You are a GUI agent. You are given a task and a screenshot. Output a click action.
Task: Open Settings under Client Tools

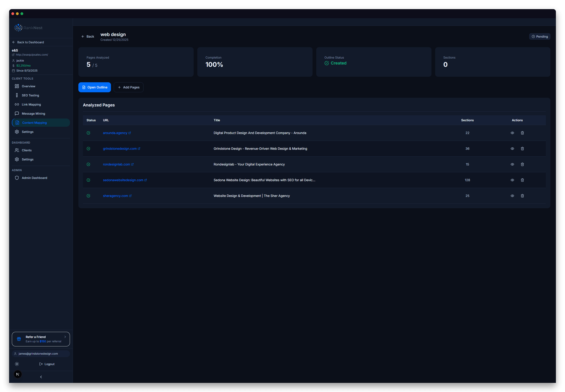pos(28,132)
